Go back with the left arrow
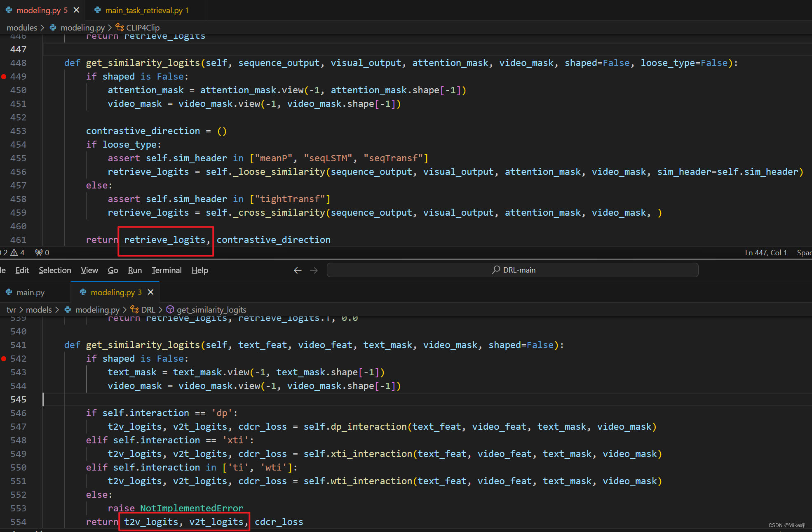 (298, 270)
